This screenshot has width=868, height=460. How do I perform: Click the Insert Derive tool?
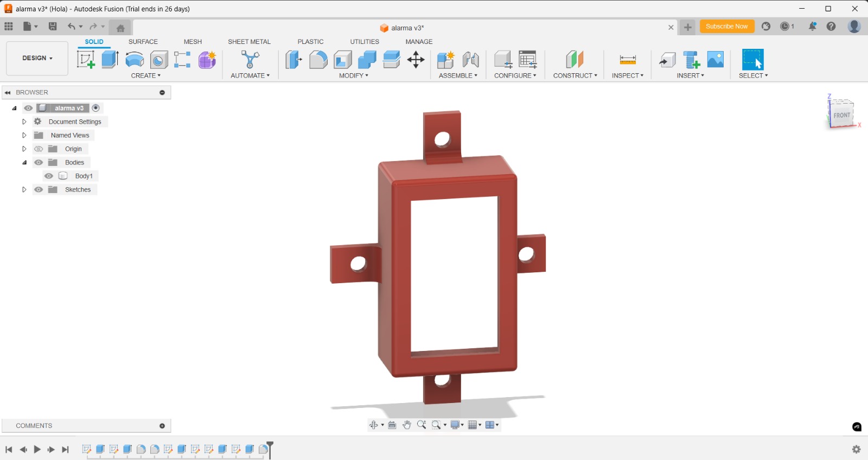667,60
